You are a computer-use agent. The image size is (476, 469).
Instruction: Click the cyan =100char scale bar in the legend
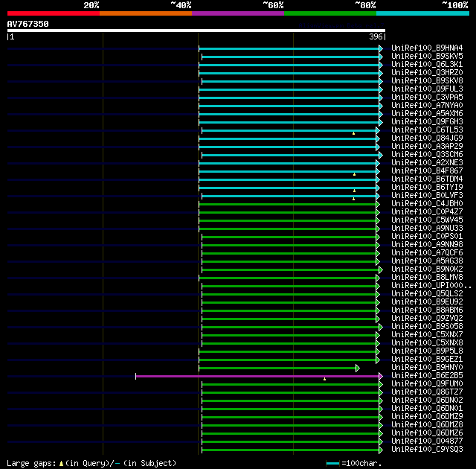pyautogui.click(x=332, y=464)
